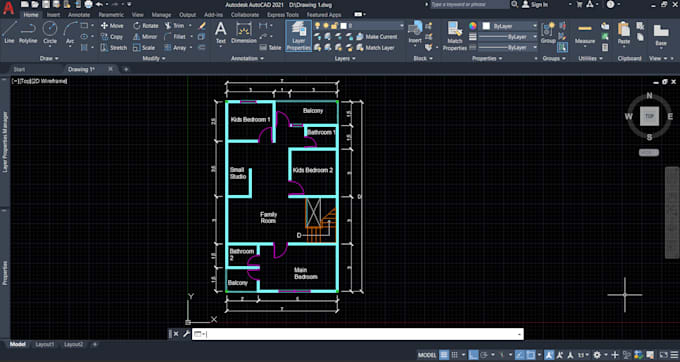Toggle grid display in status bar
Screen dimensions: 680x362
(x=444, y=355)
